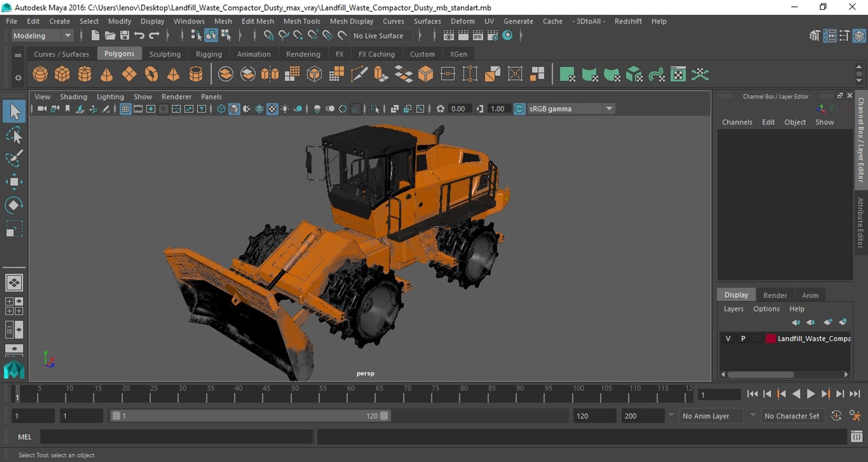
Task: Click the current frame number field
Action: point(719,395)
